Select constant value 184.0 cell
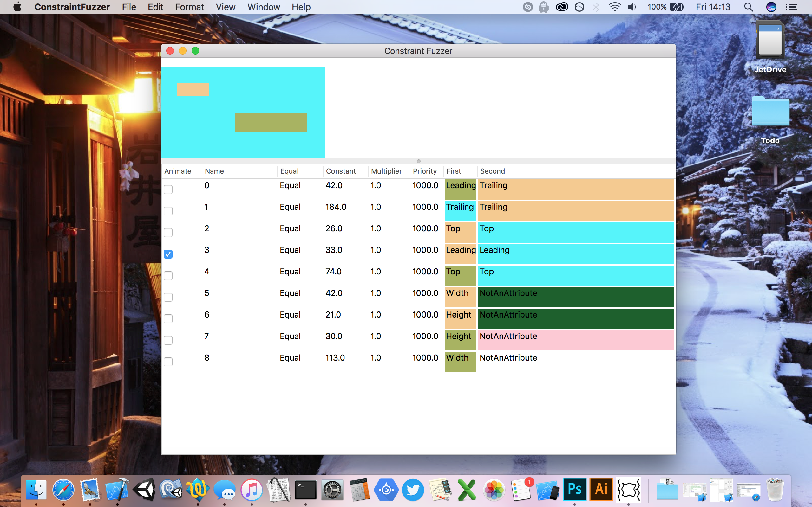812x507 pixels. 336,207
